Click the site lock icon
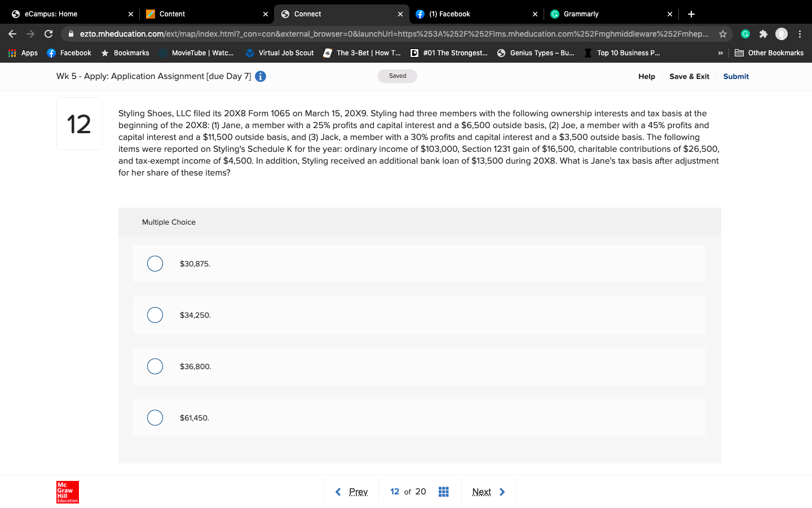The height and width of the screenshot is (508, 812). (x=71, y=34)
